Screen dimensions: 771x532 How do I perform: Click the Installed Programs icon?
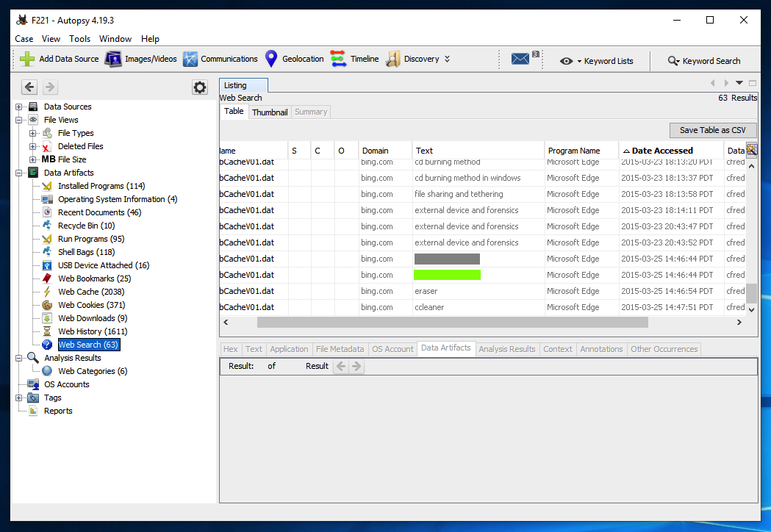(47, 186)
